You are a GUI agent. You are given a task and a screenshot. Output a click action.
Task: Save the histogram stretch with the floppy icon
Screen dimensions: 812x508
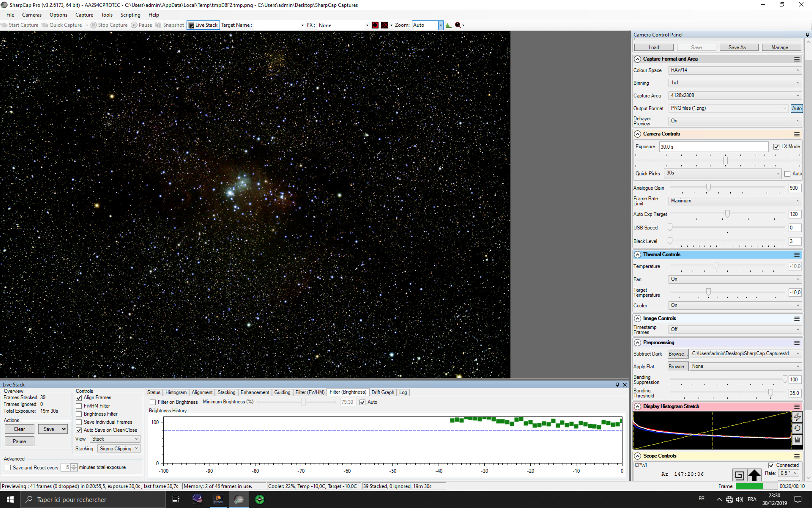pyautogui.click(x=797, y=440)
